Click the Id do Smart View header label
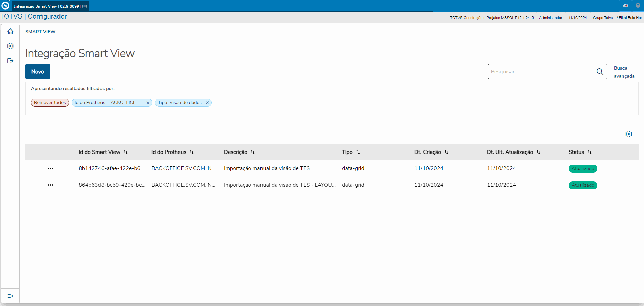The height and width of the screenshot is (306, 644). (x=99, y=152)
